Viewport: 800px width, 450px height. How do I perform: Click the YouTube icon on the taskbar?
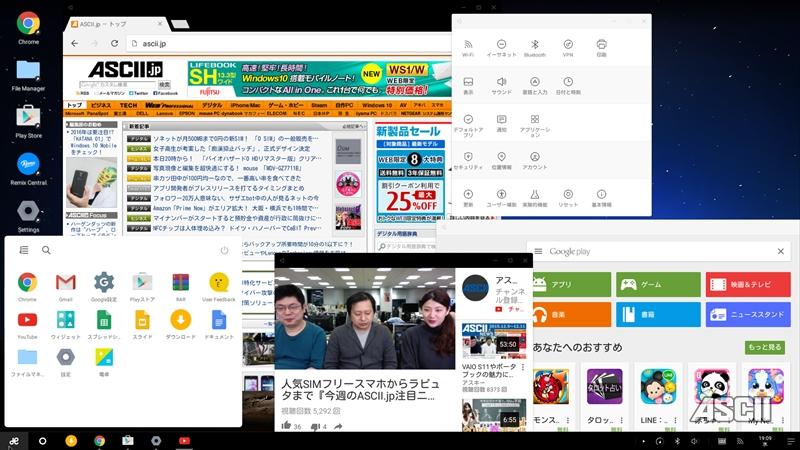185,441
